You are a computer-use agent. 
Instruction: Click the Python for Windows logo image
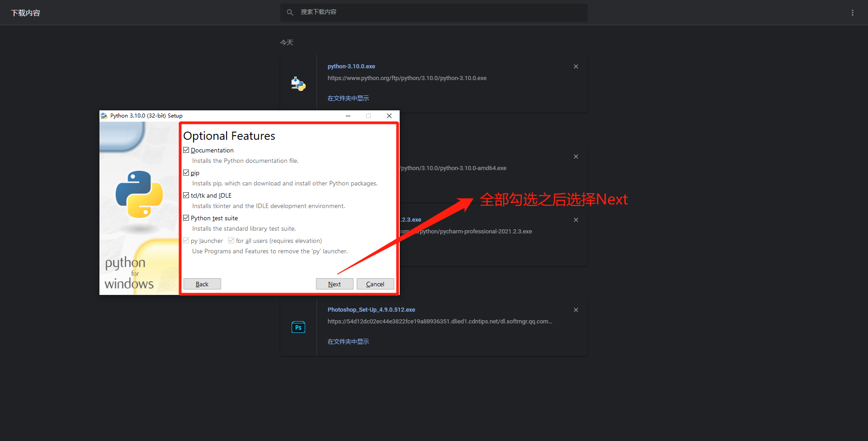pos(139,209)
